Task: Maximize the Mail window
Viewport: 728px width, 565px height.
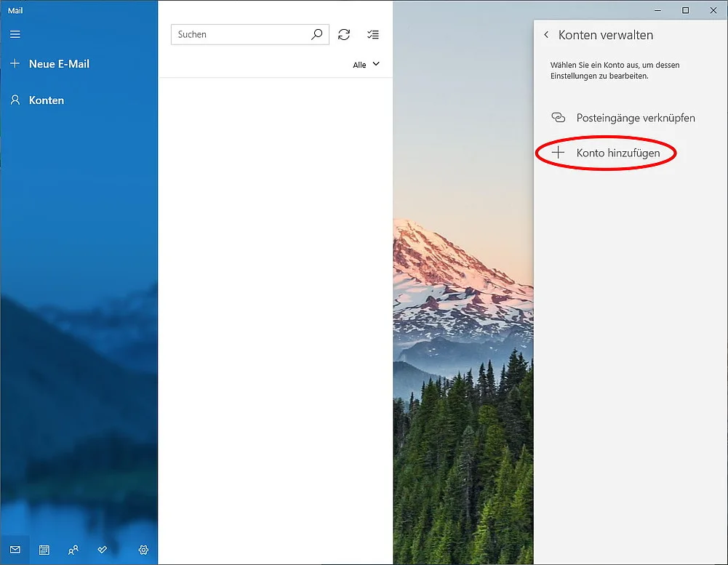Action: pos(685,10)
